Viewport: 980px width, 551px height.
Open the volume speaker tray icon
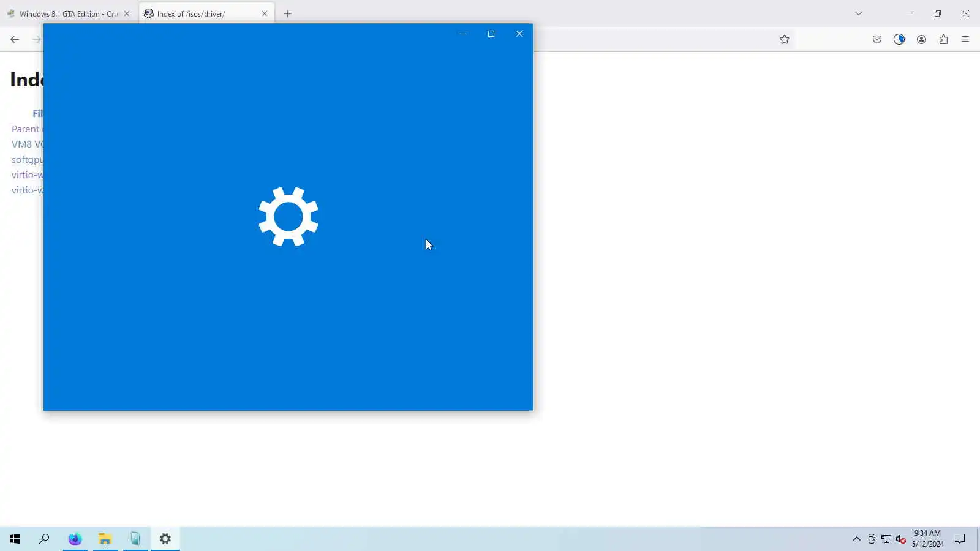[x=900, y=539]
